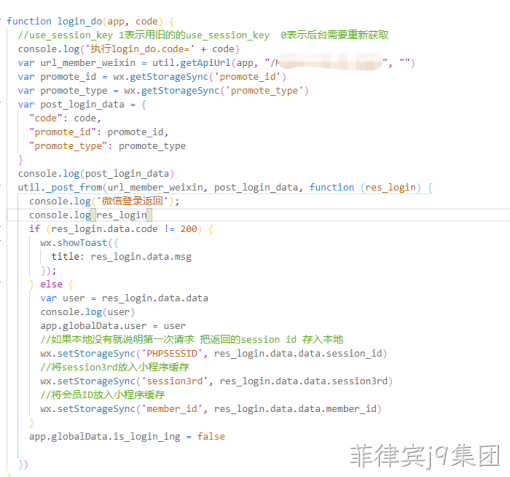510x477 pixels.
Task: Place the cursor in the console.log(res_login) line
Action: pyautogui.click(x=91, y=215)
